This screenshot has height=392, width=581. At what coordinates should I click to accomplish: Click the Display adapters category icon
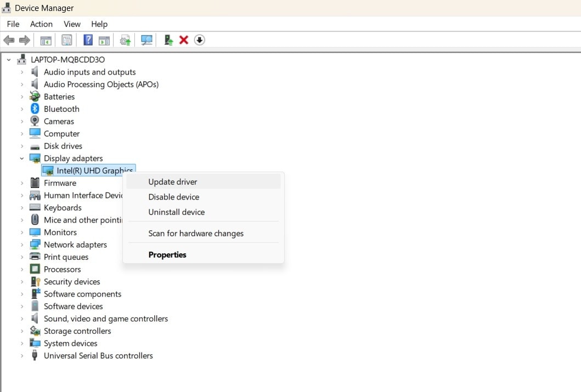pos(35,158)
